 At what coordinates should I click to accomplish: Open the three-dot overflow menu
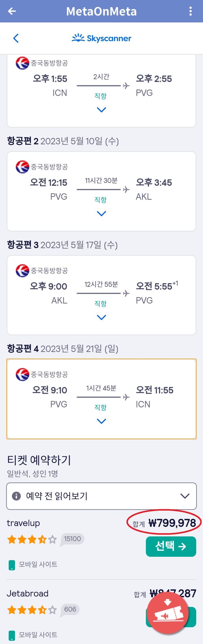click(x=191, y=11)
